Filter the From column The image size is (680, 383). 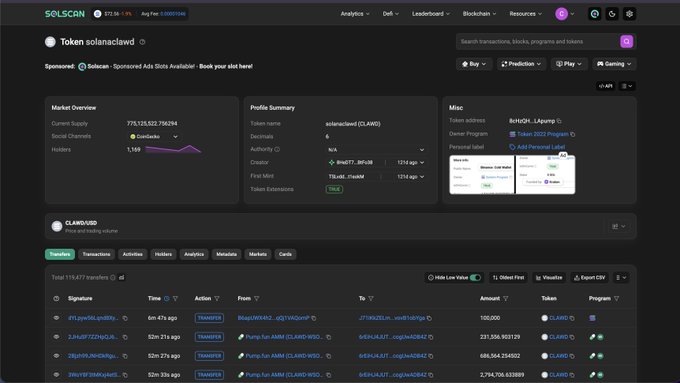click(x=257, y=298)
